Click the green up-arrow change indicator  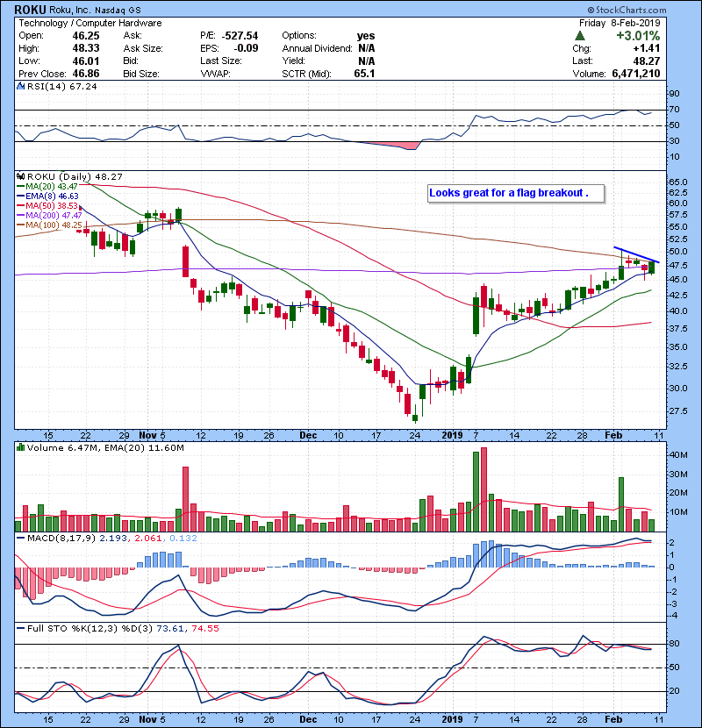click(579, 35)
